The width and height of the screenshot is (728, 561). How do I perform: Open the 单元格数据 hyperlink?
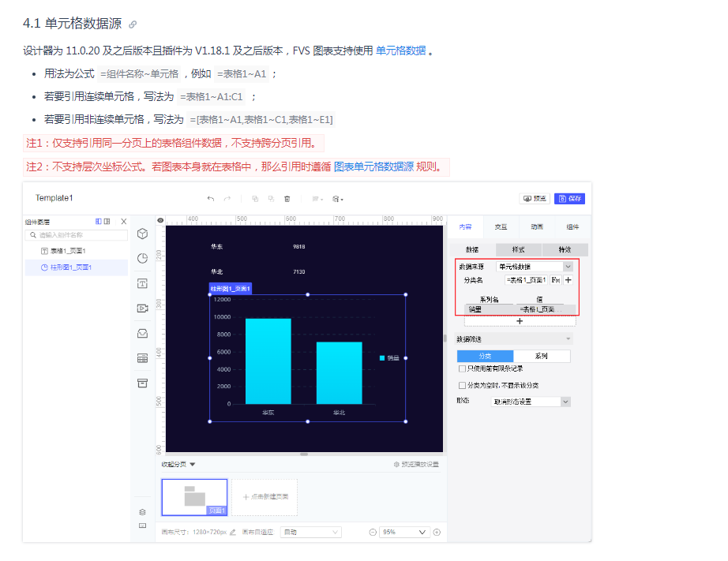pyautogui.click(x=400, y=50)
